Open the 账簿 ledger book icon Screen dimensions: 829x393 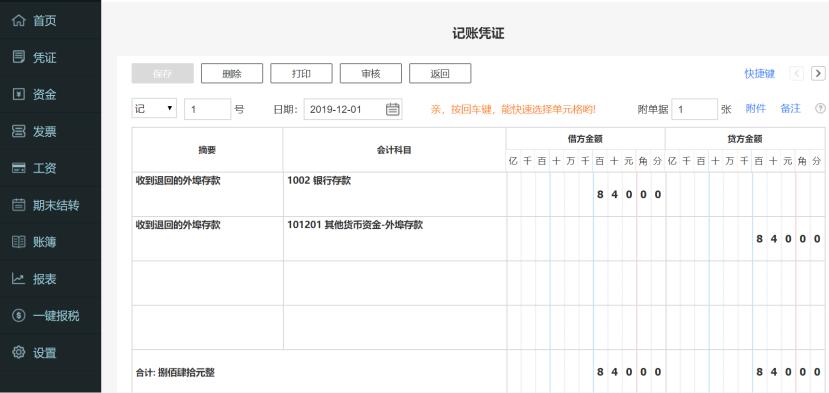[19, 242]
